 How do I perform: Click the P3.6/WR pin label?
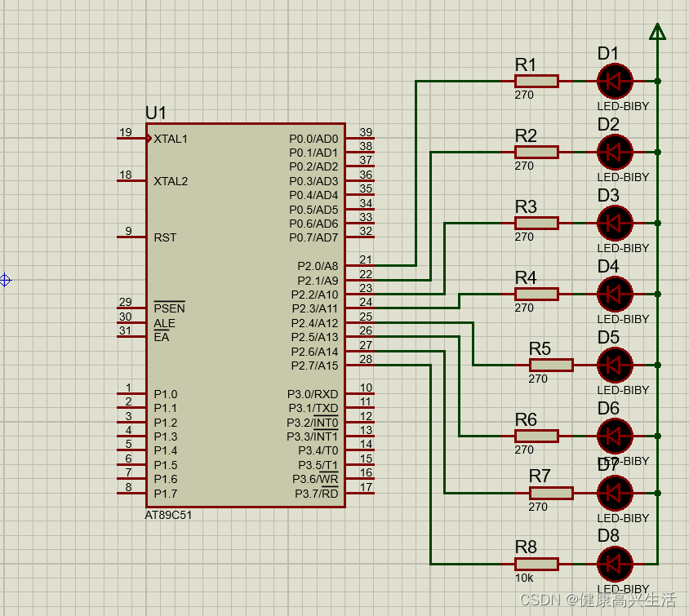click(315, 479)
